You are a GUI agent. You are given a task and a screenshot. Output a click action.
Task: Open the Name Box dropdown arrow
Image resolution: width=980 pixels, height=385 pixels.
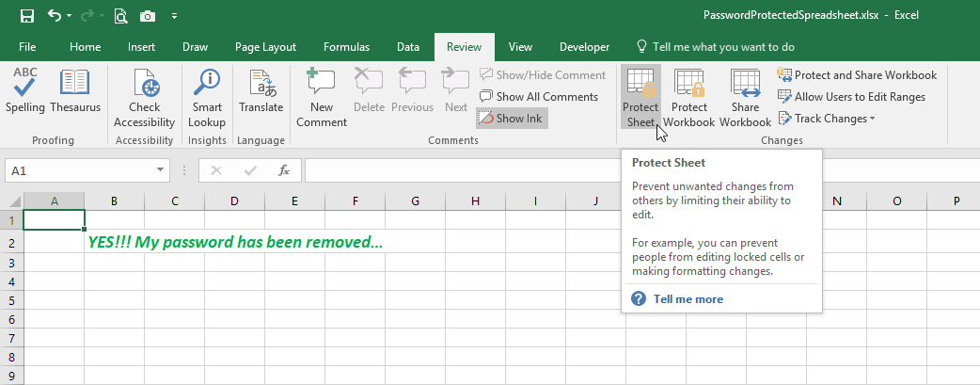pyautogui.click(x=161, y=170)
